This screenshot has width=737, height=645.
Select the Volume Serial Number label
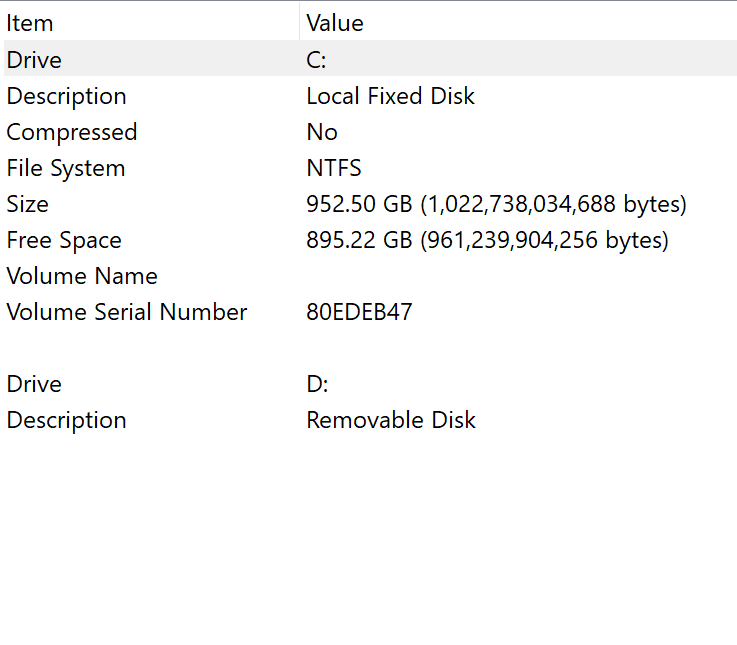pyautogui.click(x=127, y=312)
